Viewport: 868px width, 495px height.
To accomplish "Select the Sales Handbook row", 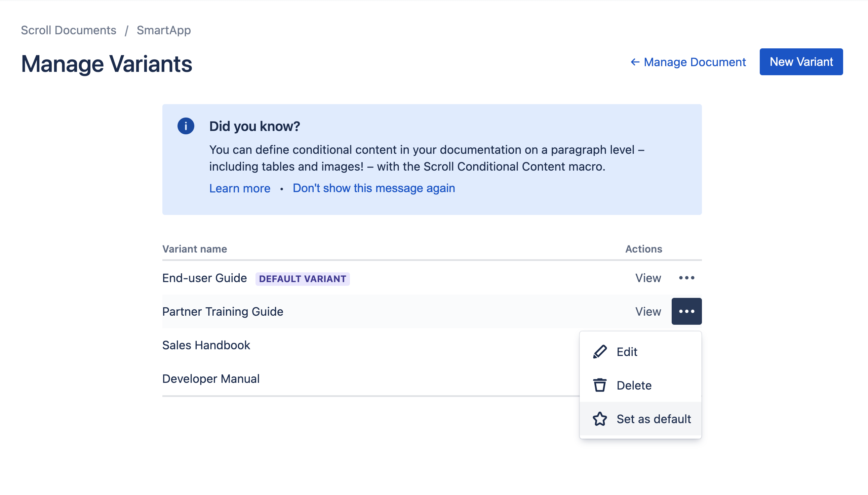I will tap(206, 345).
